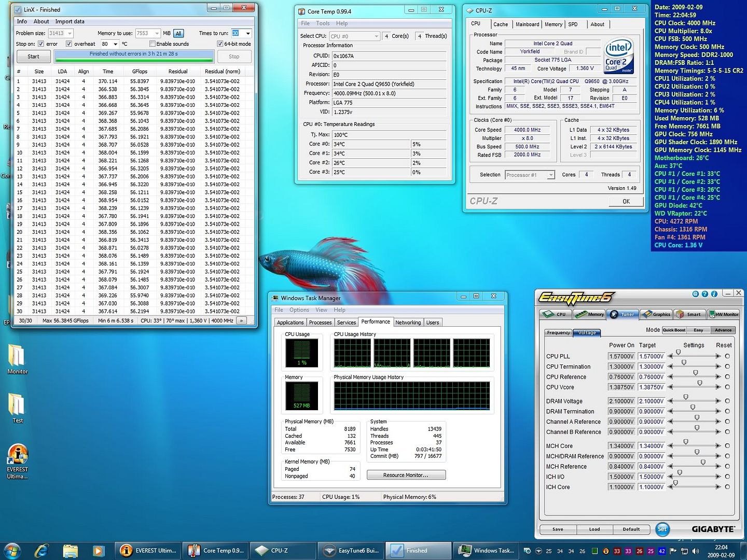This screenshot has width=747, height=560.
Task: Open the 'Problem size' dropdown in LinX
Action: coord(70,33)
